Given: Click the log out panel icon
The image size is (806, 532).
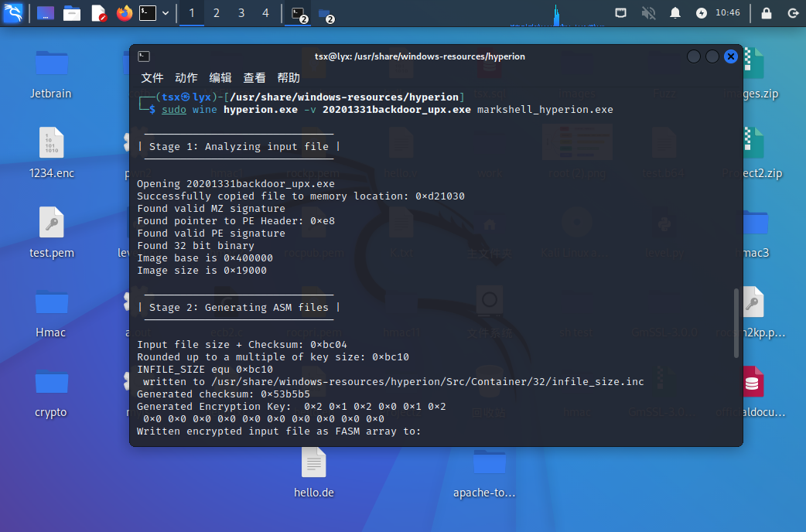Looking at the screenshot, I should pyautogui.click(x=793, y=13).
